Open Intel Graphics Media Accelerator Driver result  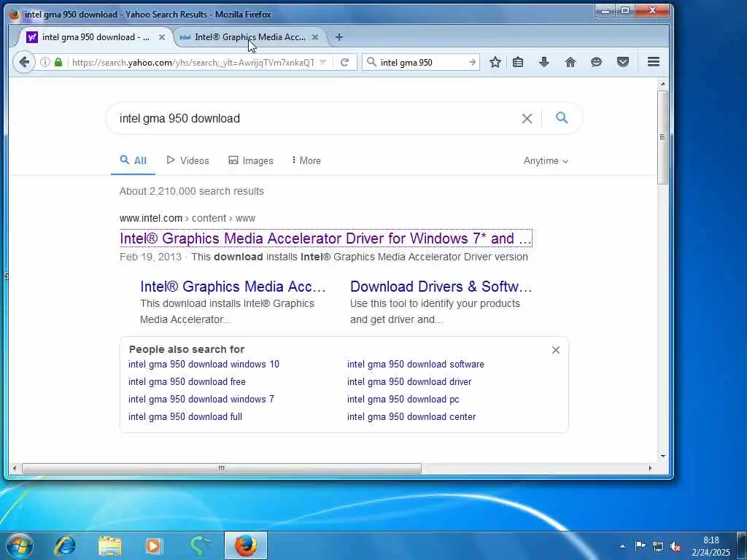click(x=325, y=238)
